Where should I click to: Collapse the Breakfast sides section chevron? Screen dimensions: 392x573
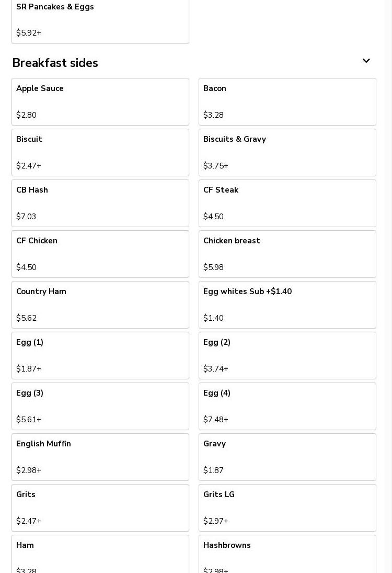[x=366, y=61]
